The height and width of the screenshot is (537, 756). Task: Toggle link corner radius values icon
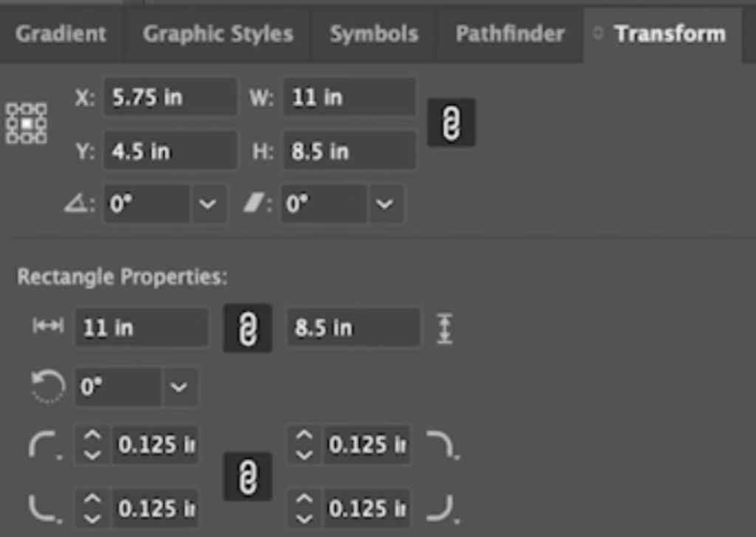pos(248,476)
